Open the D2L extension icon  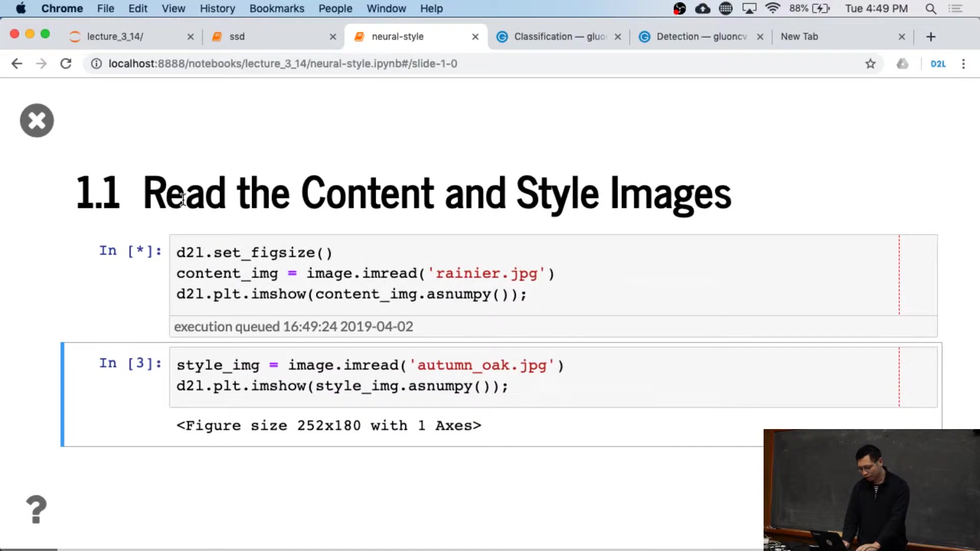pos(938,64)
